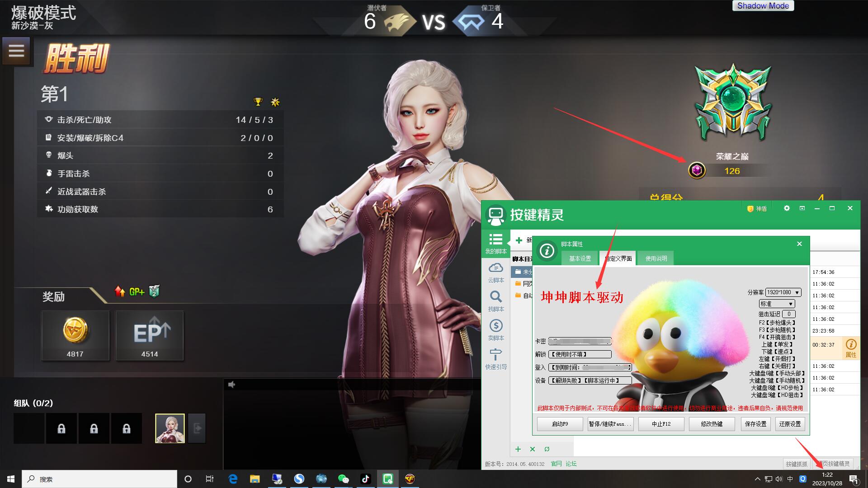
Task: Click the 中止F12 button
Action: coord(661,424)
